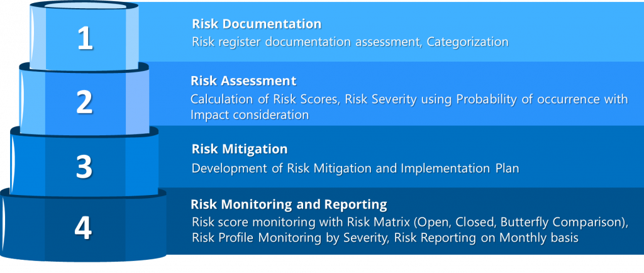Click the number 3 cylinder tier
The image size is (644, 273).
click(x=84, y=166)
